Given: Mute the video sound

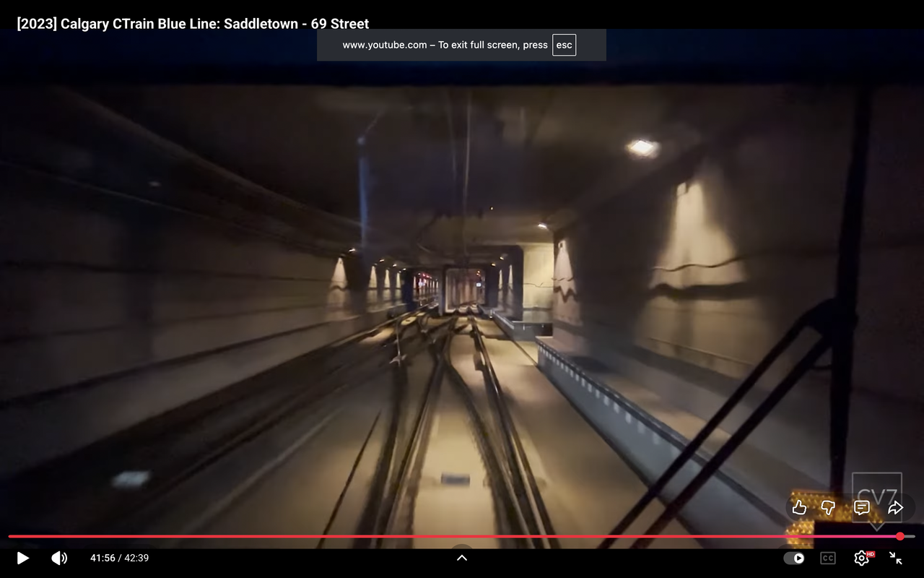Looking at the screenshot, I should (59, 558).
